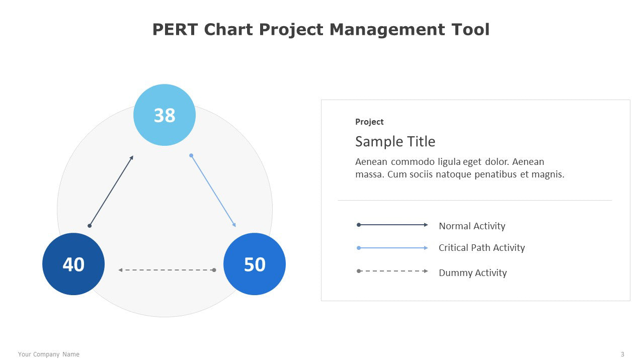Select the Normal Activity label text
Image resolution: width=644 pixels, height=362 pixels.
click(472, 226)
